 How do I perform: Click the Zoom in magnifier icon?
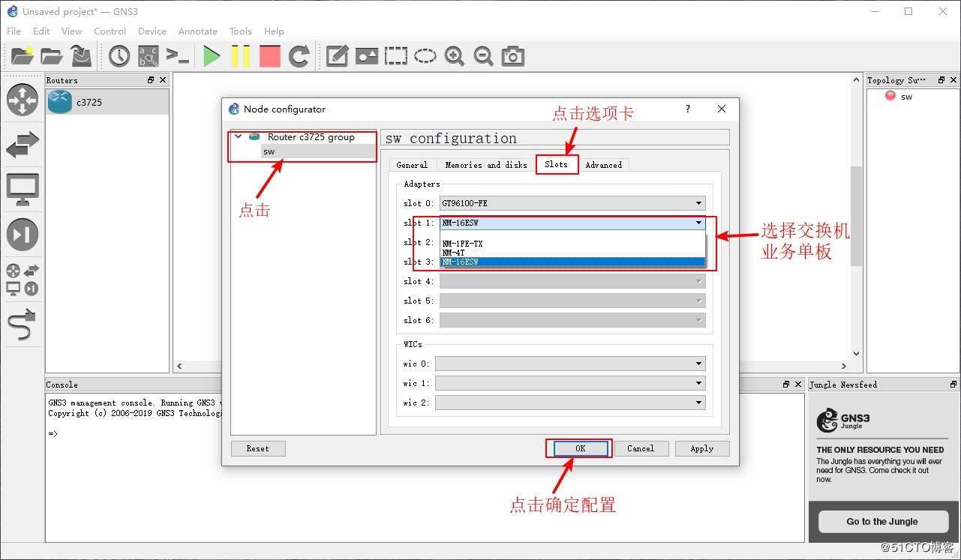[x=454, y=55]
